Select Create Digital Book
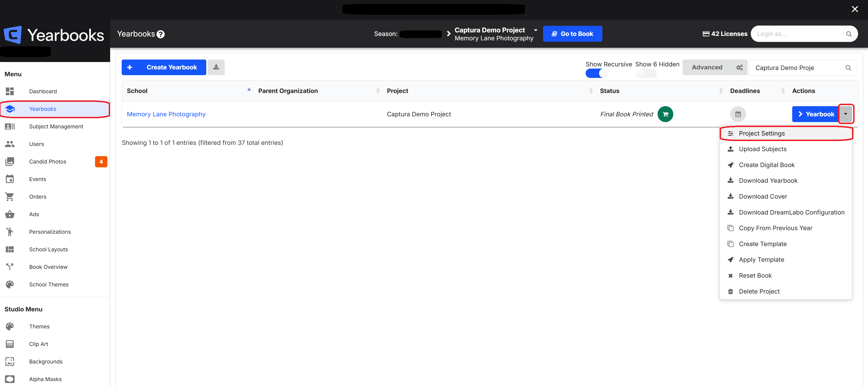 pyautogui.click(x=786, y=165)
